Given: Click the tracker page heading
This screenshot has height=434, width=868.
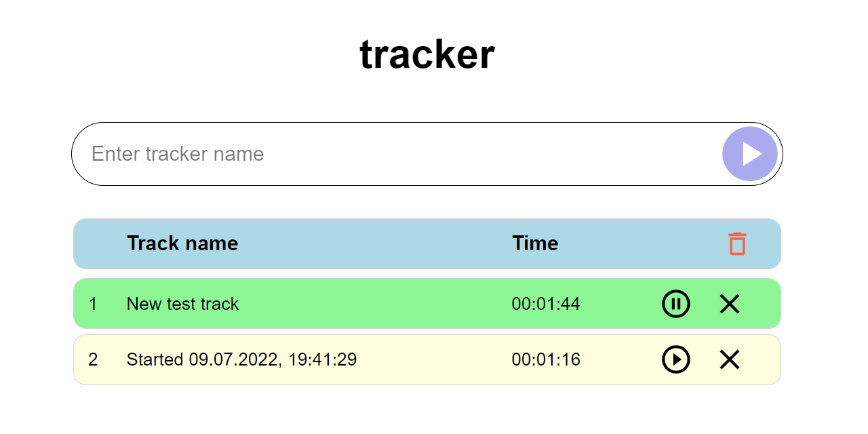Looking at the screenshot, I should pos(427,54).
